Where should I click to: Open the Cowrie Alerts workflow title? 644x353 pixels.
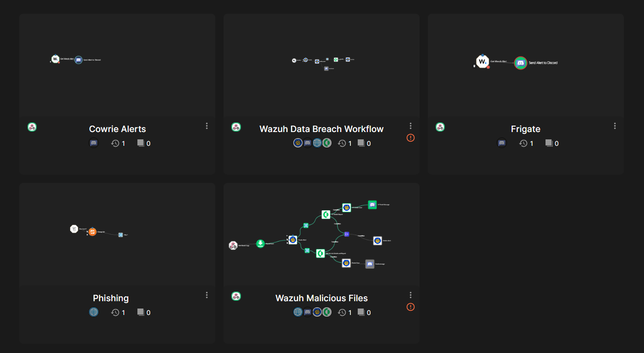click(x=117, y=129)
